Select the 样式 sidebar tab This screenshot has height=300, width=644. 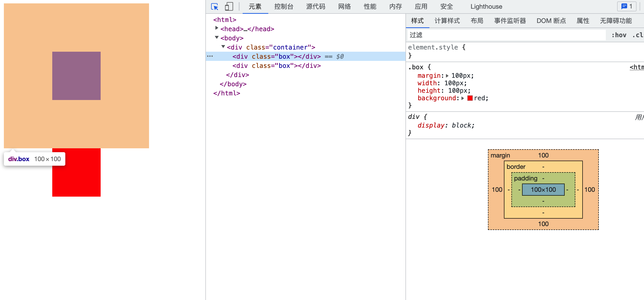417,21
